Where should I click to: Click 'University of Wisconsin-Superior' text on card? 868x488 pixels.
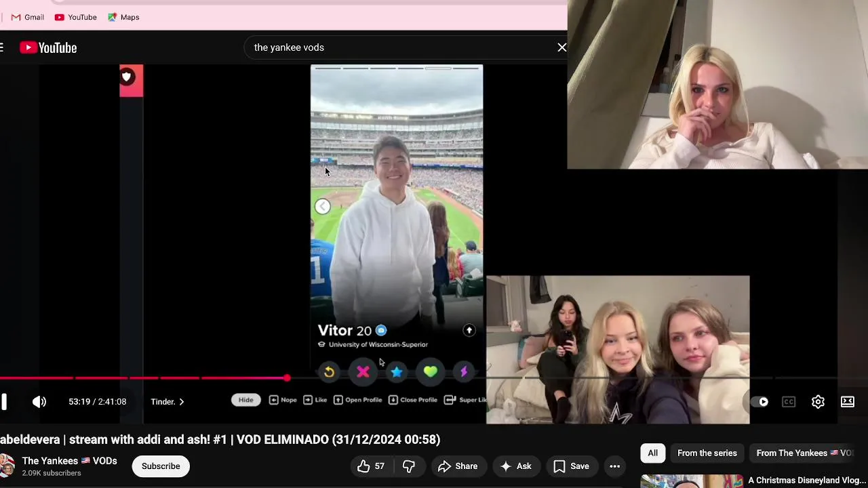point(378,345)
